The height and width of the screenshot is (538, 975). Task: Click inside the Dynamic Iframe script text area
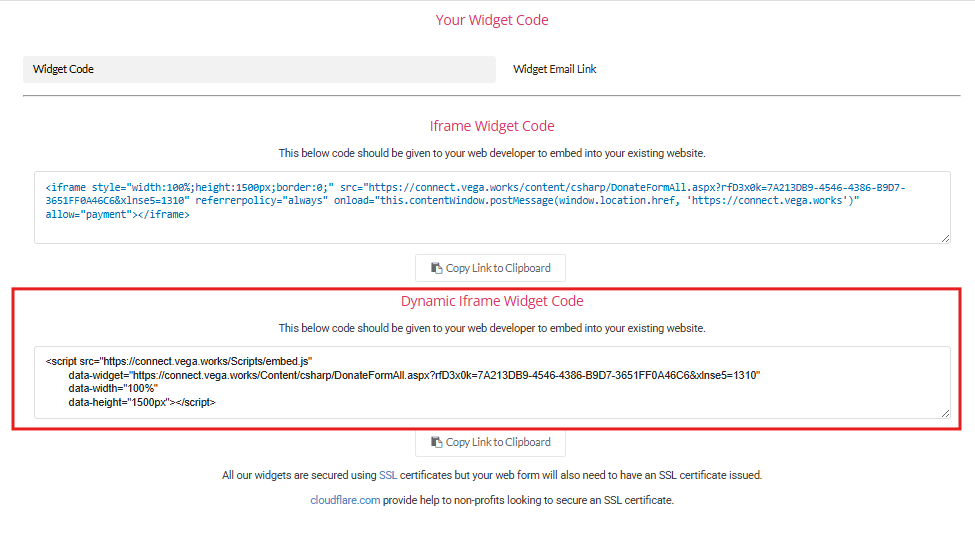pyautogui.click(x=492, y=383)
